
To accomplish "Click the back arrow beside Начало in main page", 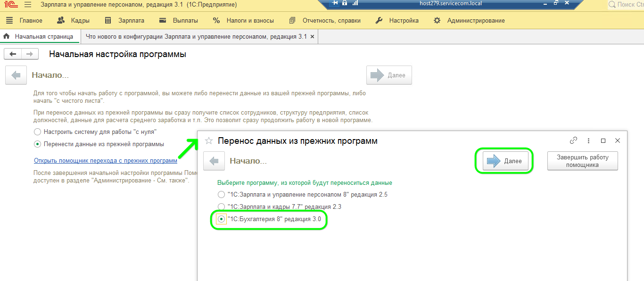I will pos(16,75).
